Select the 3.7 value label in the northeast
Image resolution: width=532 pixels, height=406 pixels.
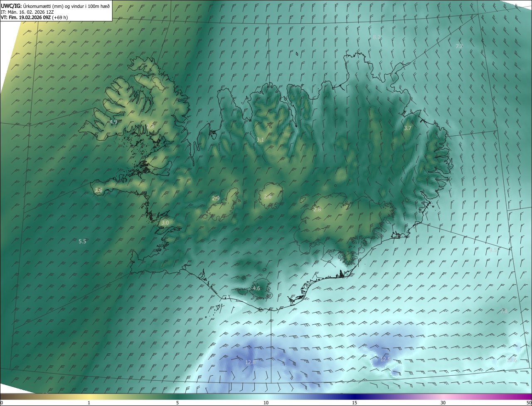(408, 128)
